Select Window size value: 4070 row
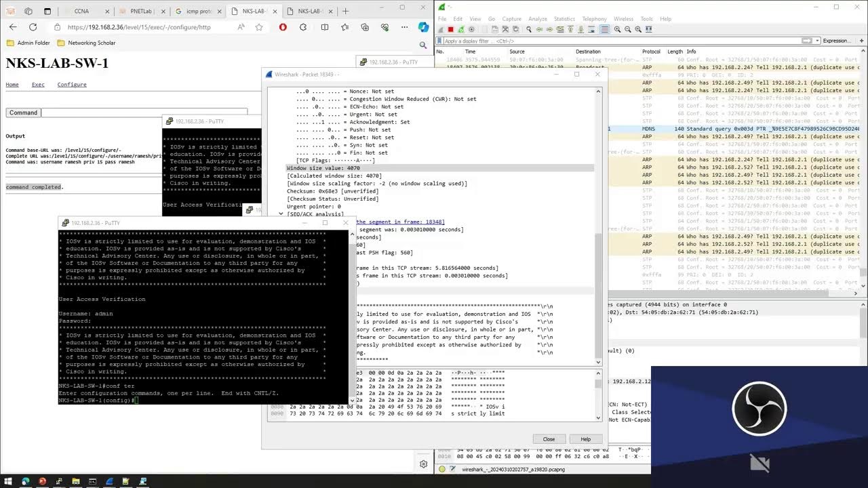This screenshot has height=488, width=868. point(439,168)
